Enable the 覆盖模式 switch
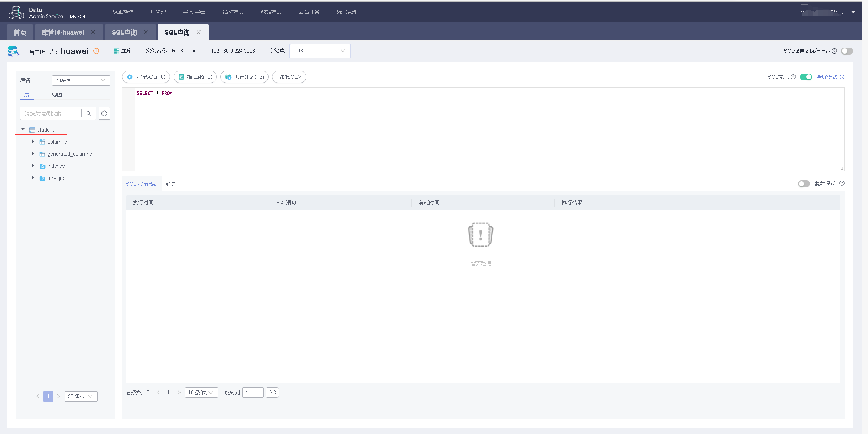 [803, 184]
